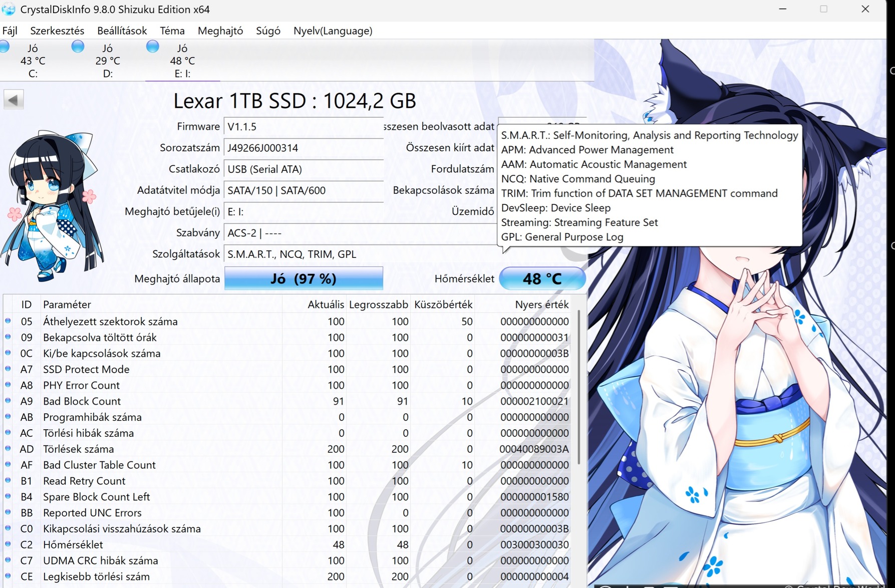Click the CrystalDiskInfo app icon in title bar
895x588 pixels.
(9, 9)
